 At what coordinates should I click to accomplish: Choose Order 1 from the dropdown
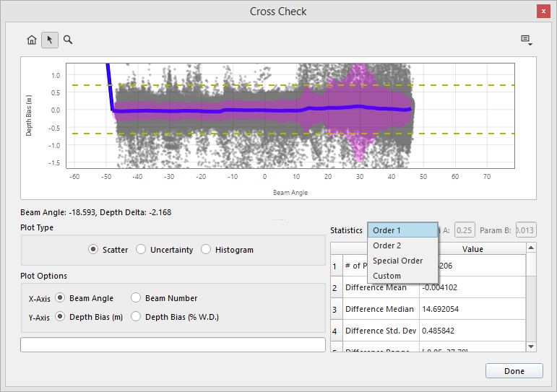(x=402, y=230)
